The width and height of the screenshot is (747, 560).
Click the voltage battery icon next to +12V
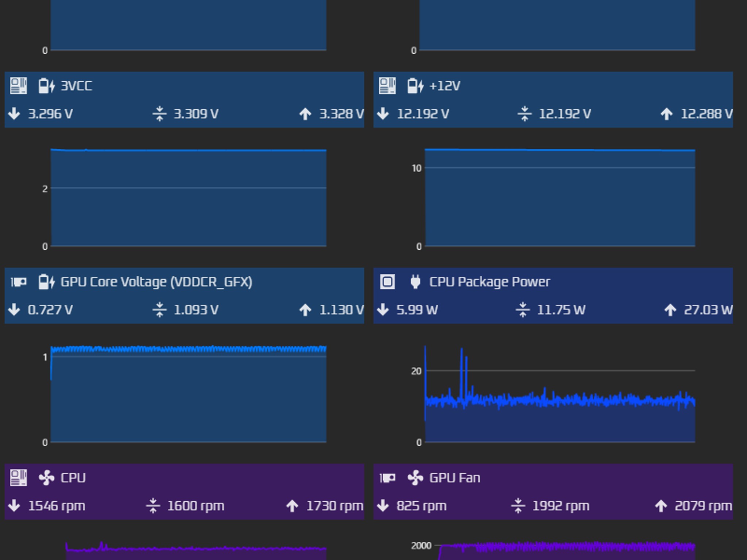(x=416, y=86)
